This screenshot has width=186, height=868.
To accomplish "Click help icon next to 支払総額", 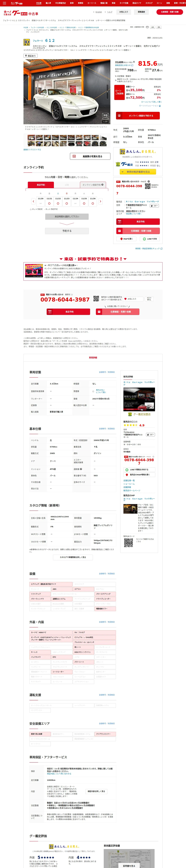I will coord(134,62).
